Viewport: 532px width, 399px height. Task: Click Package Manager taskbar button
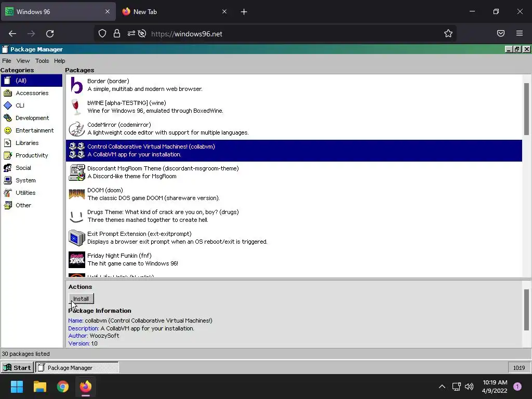pyautogui.click(x=77, y=367)
